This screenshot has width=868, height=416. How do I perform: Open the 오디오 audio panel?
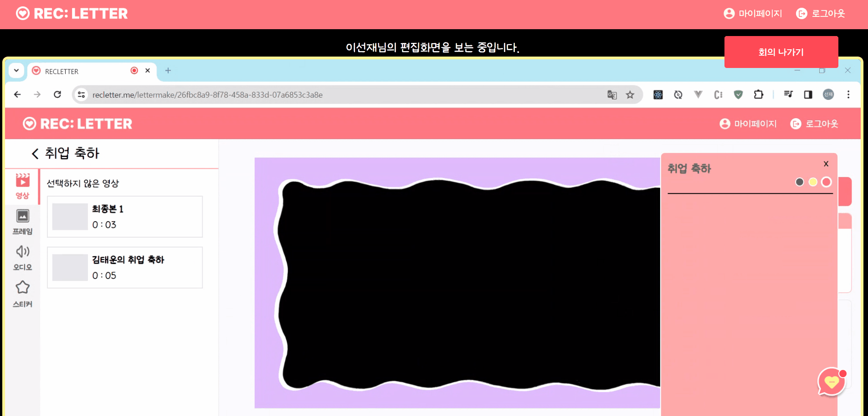click(x=22, y=258)
